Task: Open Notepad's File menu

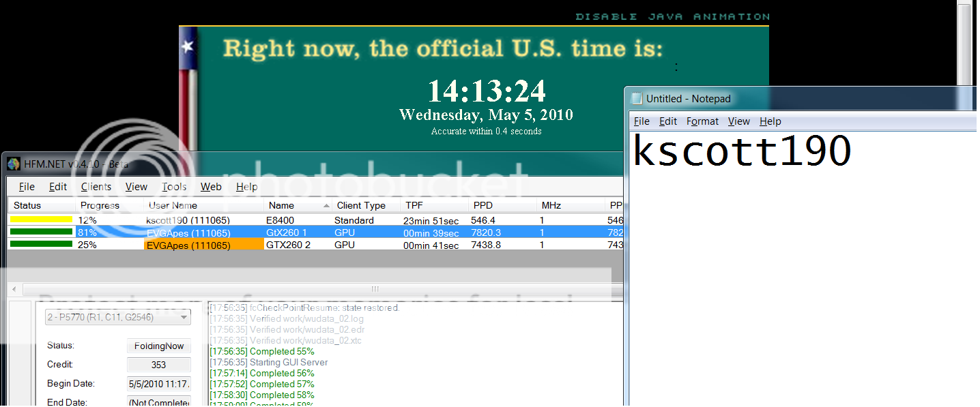Action: 642,121
